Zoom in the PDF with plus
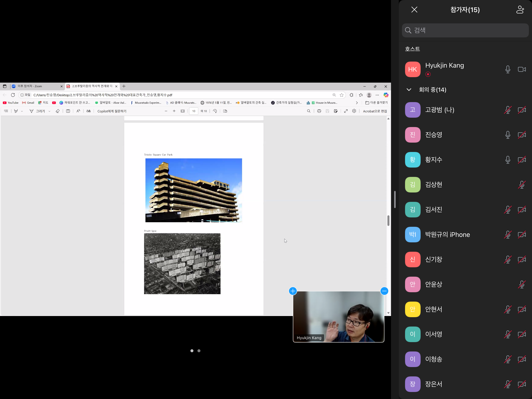Image resolution: width=532 pixels, height=399 pixels. [x=174, y=111]
